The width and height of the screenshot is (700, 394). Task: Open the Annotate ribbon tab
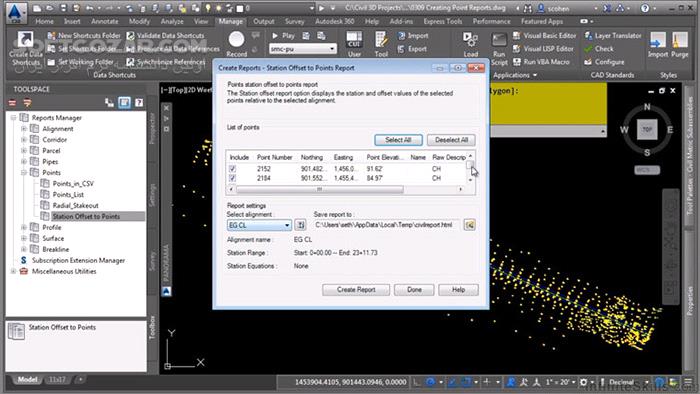point(104,21)
